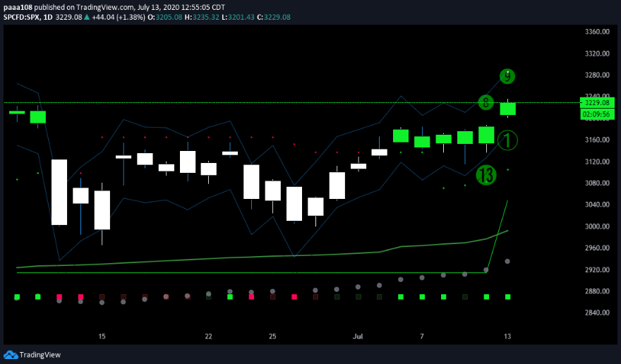The image size is (621, 364).
Task: Click the outlined circle 1 marker
Action: pyautogui.click(x=507, y=140)
